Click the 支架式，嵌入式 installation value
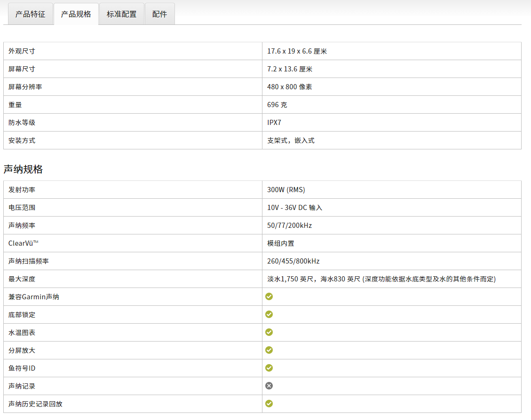 tap(291, 140)
